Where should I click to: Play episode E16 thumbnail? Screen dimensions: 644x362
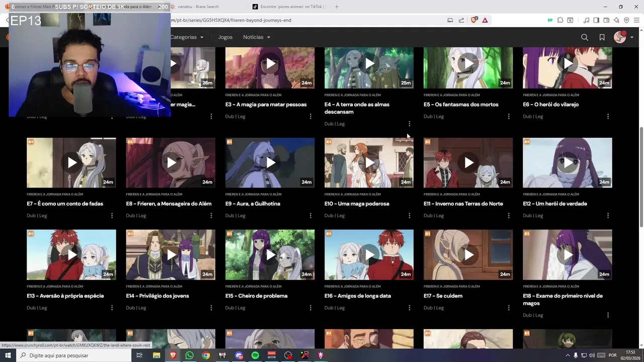click(x=369, y=255)
